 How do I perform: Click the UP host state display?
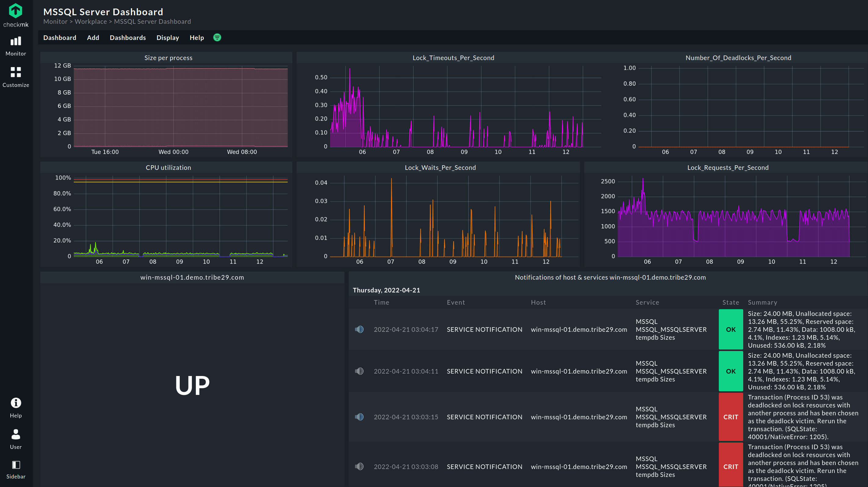tap(192, 385)
